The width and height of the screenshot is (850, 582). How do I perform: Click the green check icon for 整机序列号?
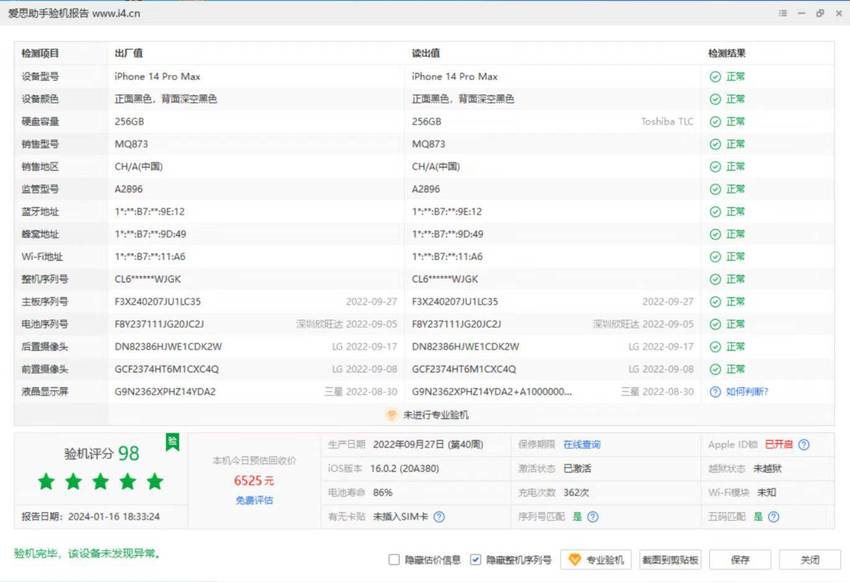pyautogui.click(x=715, y=279)
